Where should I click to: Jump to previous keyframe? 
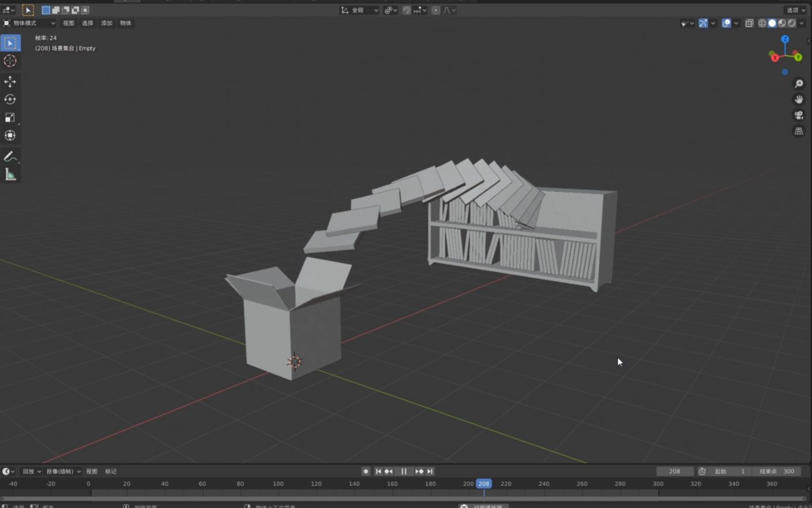tap(389, 471)
